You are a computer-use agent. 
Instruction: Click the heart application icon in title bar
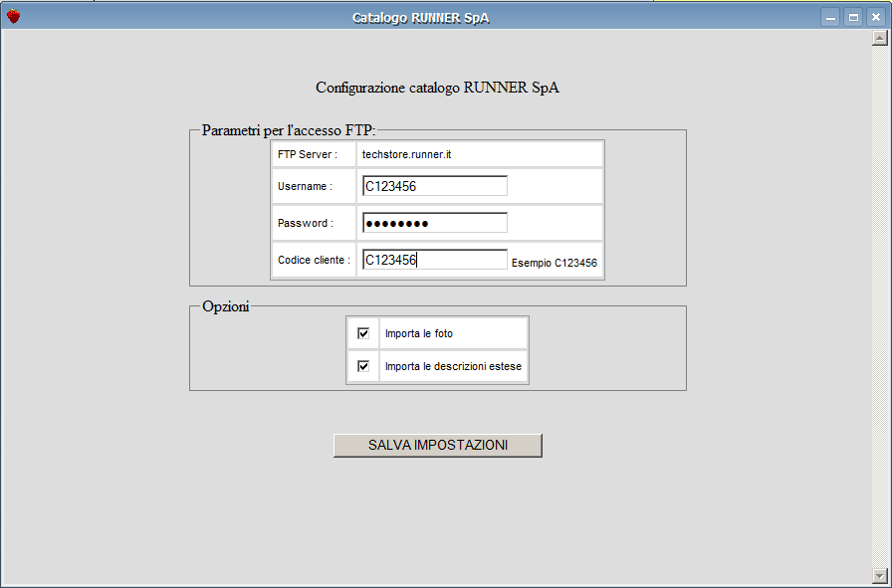[x=13, y=16]
